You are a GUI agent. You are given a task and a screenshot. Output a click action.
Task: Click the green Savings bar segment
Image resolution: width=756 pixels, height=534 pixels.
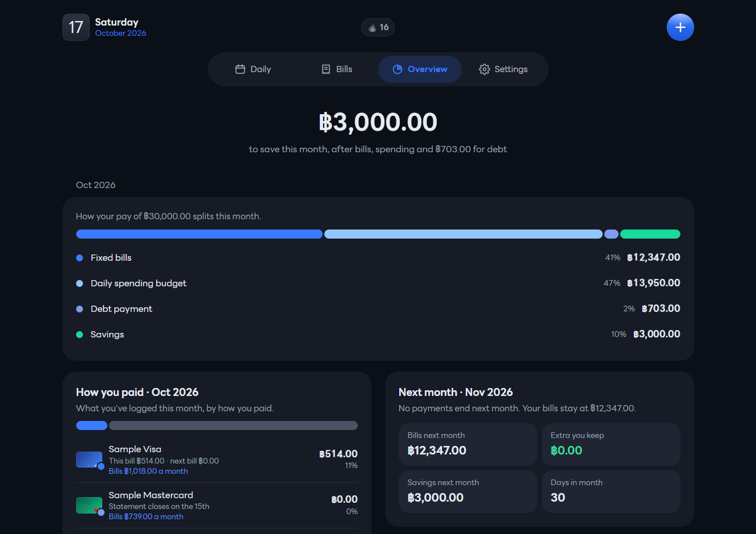click(x=650, y=234)
